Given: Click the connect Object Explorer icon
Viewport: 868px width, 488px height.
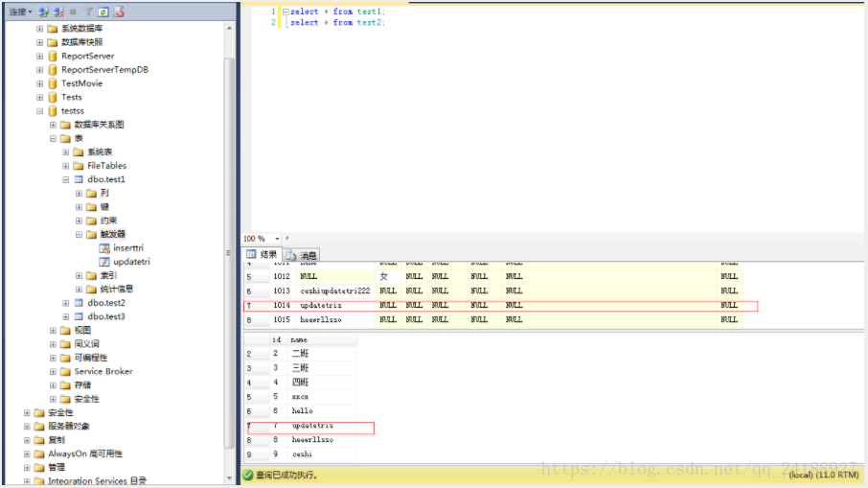Looking at the screenshot, I should (44, 12).
